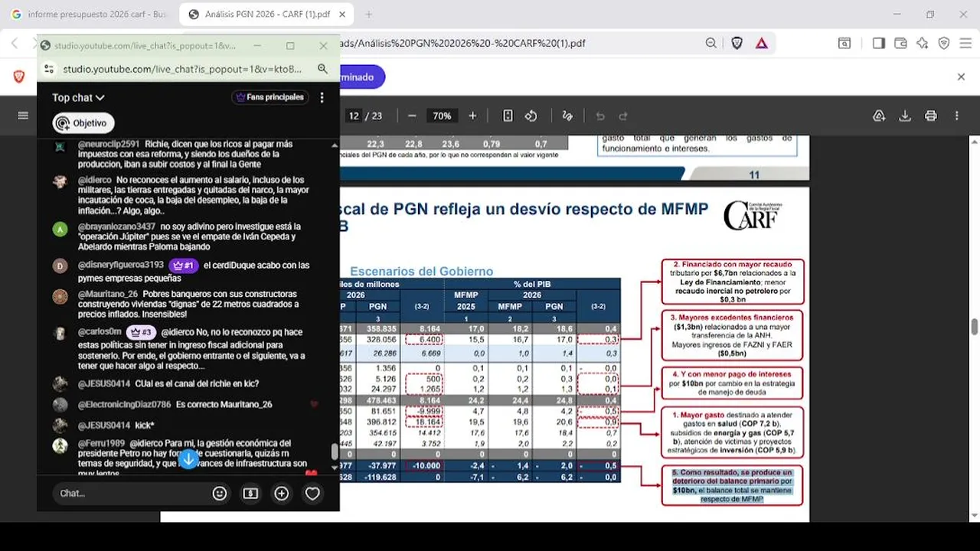980x551 pixels.
Task: Click 'Escenarios del Gobierno' heading in PDF
Action: 422,271
